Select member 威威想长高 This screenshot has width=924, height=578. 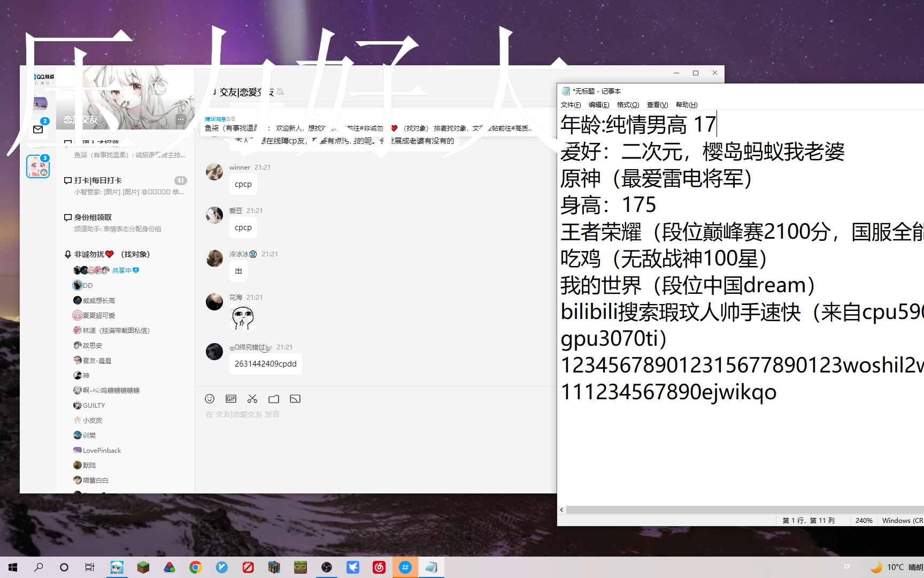[94, 300]
